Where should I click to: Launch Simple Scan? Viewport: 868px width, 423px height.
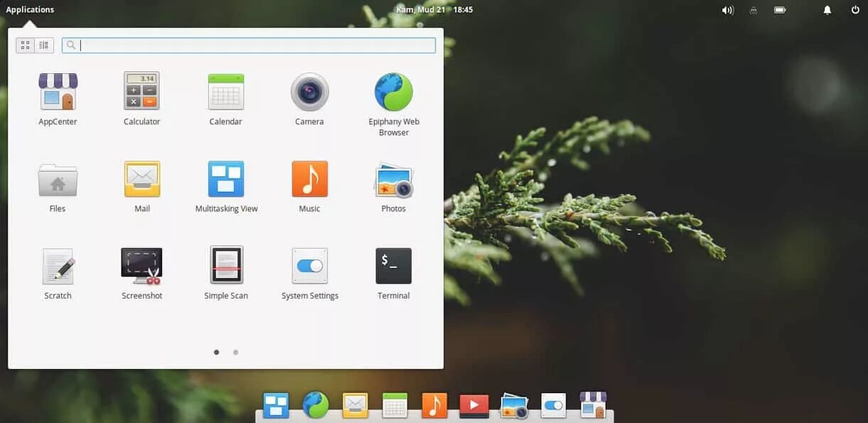[x=226, y=273]
